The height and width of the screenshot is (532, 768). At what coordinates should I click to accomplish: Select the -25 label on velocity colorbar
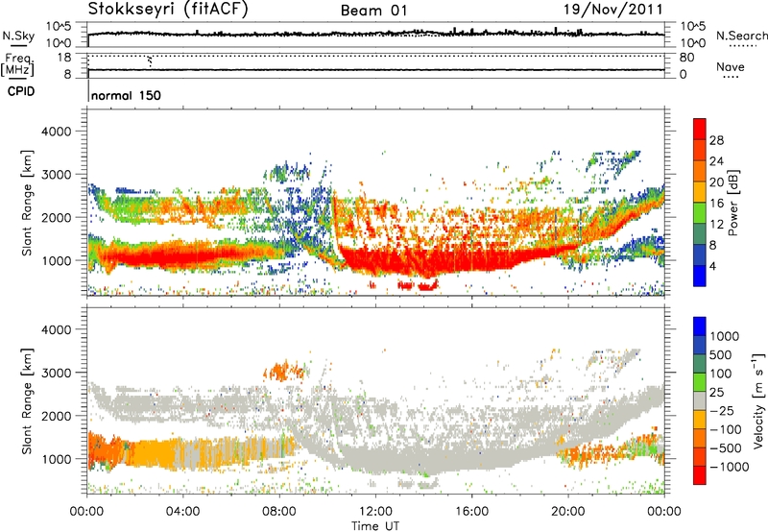(722, 411)
